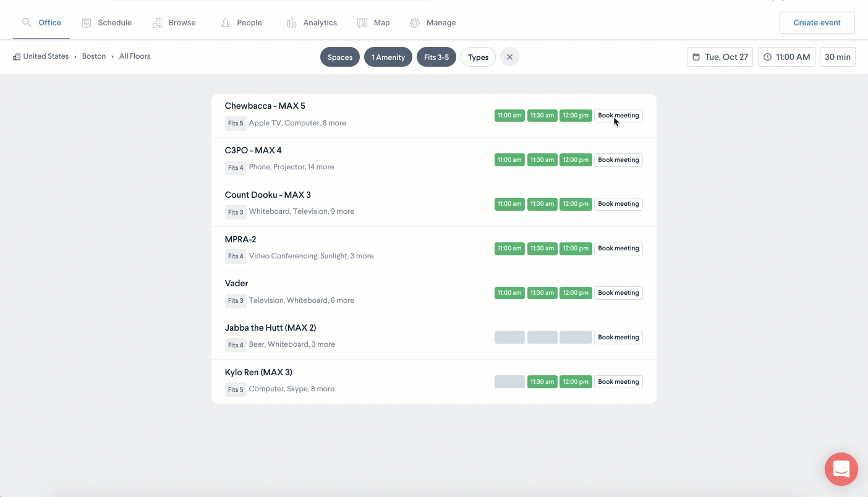Select 12:00 pm slot for Kylo Ren
This screenshot has width=868, height=497.
576,382
